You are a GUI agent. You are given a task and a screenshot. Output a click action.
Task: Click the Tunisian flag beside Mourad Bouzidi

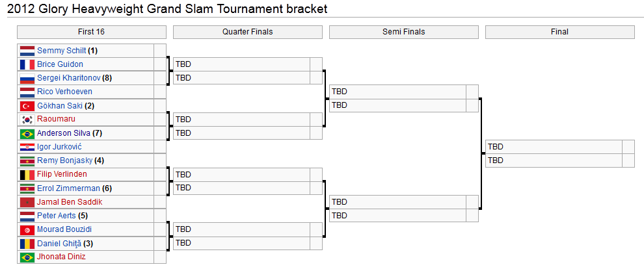(27, 229)
